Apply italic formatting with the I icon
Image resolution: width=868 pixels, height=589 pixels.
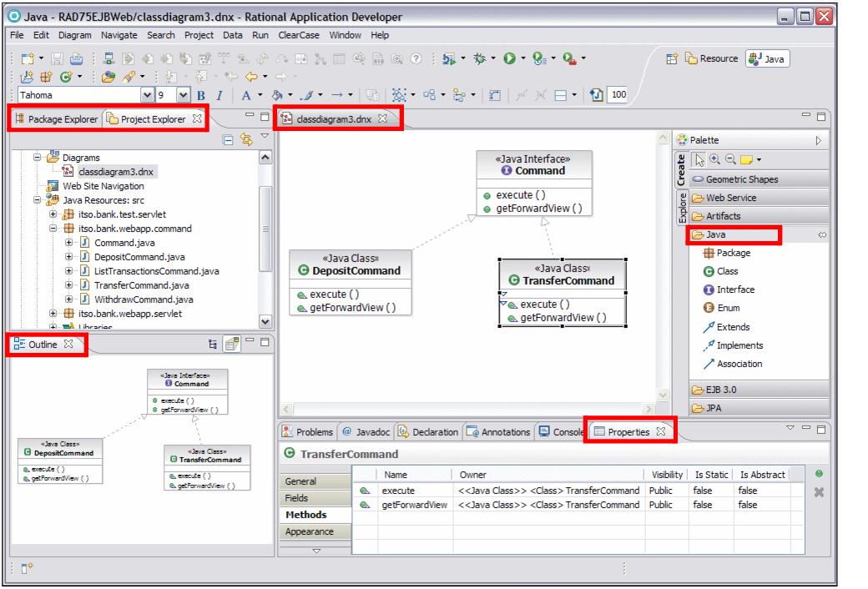click(x=220, y=95)
